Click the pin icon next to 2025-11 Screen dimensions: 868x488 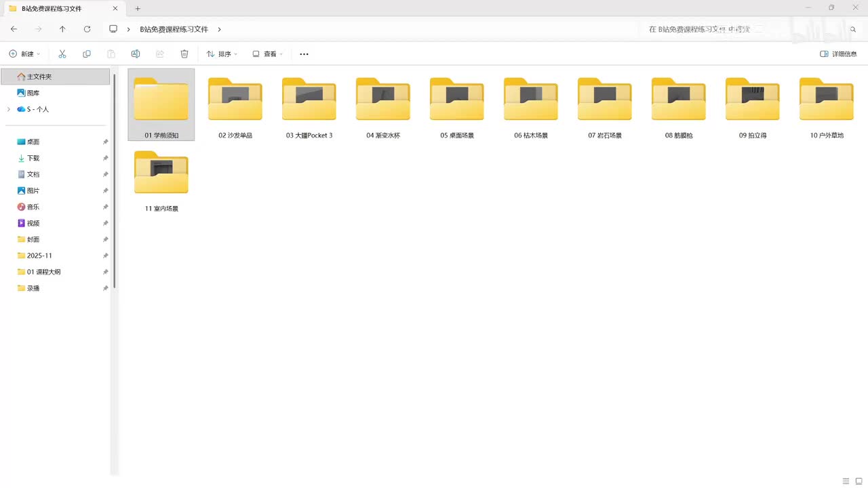(x=105, y=256)
